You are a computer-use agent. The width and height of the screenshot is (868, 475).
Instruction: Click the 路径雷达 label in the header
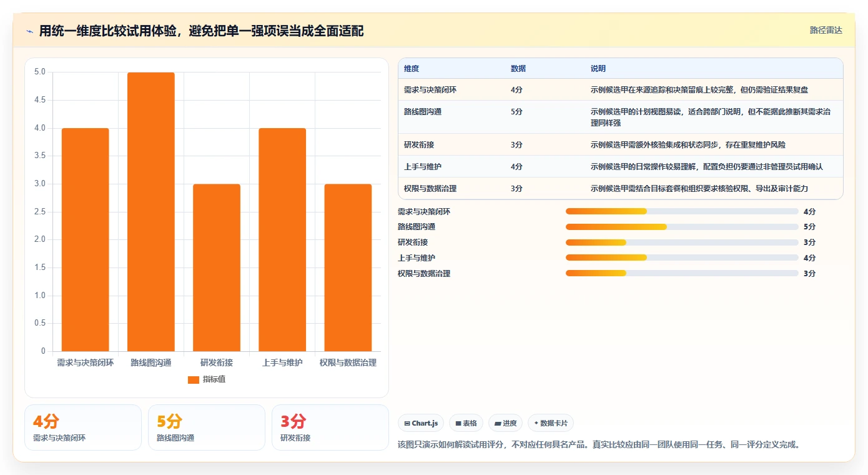coord(826,30)
